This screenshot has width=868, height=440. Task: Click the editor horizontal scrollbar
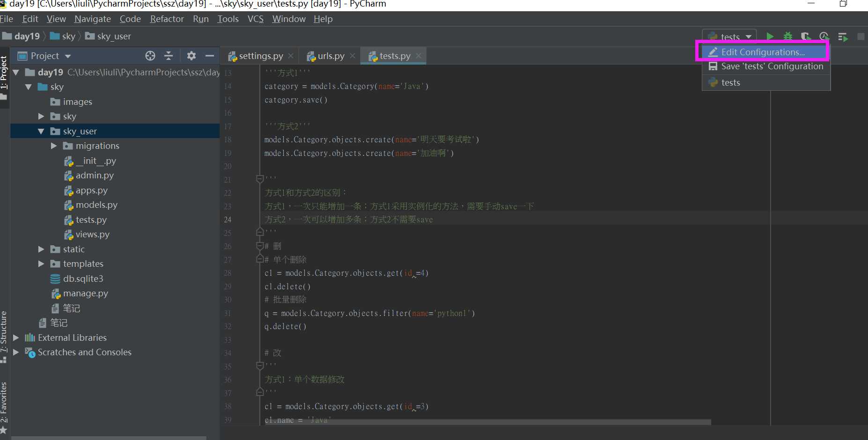click(x=487, y=422)
